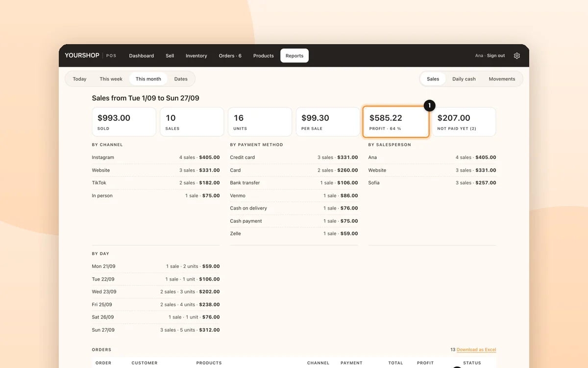Switch period to This week

click(111, 79)
